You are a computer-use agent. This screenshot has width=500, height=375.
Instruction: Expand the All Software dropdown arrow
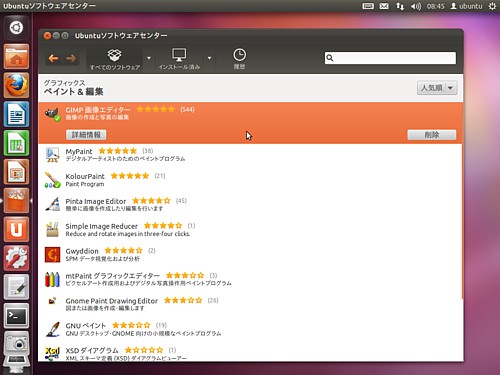(149, 58)
